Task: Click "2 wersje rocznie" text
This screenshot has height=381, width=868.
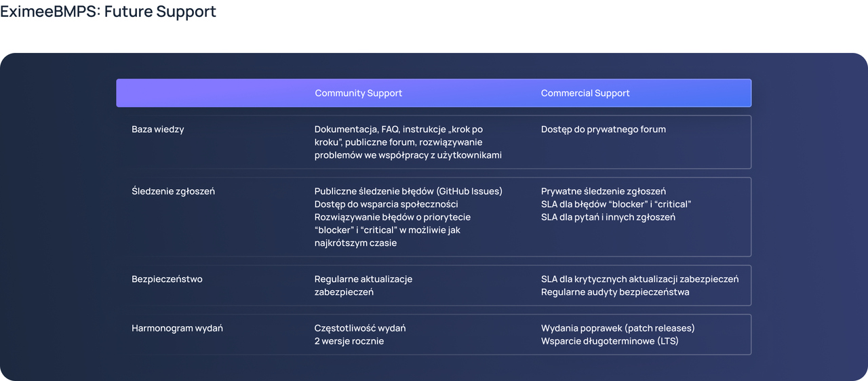Action: coord(349,341)
